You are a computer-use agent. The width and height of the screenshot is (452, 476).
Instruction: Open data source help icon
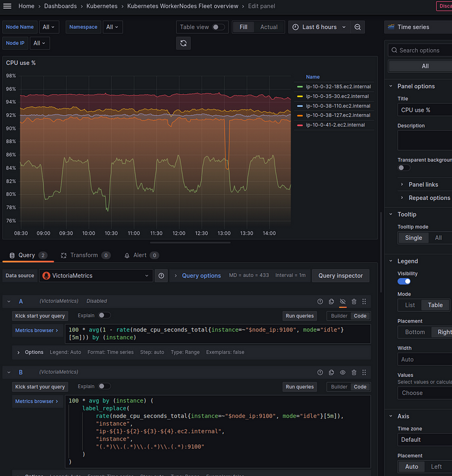coord(162,276)
